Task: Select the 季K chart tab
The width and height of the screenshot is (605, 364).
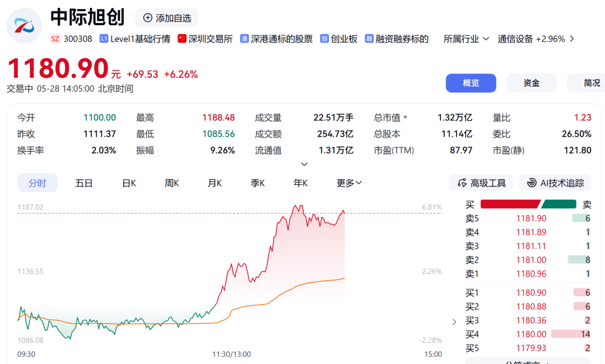Action: click(257, 183)
